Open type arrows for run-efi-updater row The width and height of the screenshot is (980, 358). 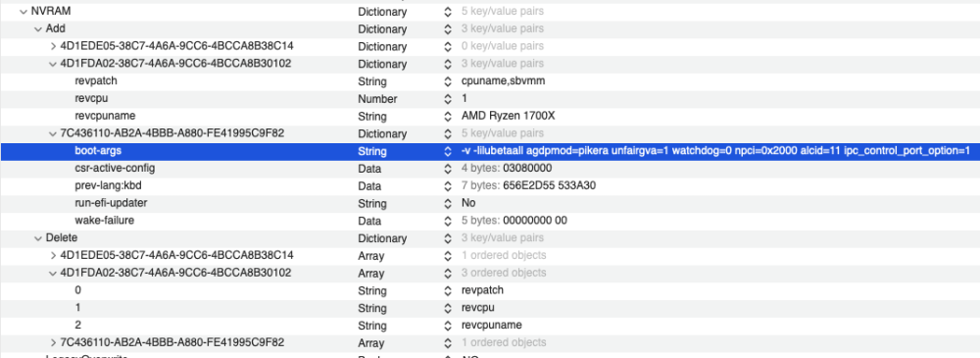[x=448, y=203]
